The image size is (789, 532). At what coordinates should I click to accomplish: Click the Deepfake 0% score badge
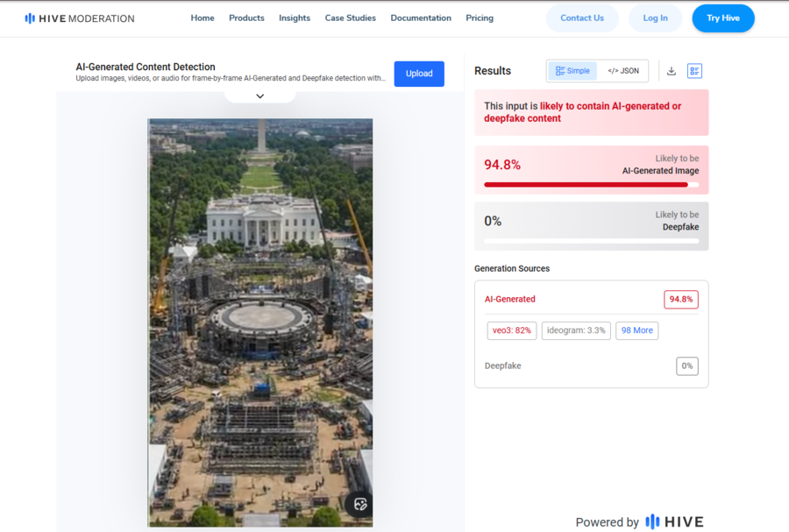(x=686, y=366)
